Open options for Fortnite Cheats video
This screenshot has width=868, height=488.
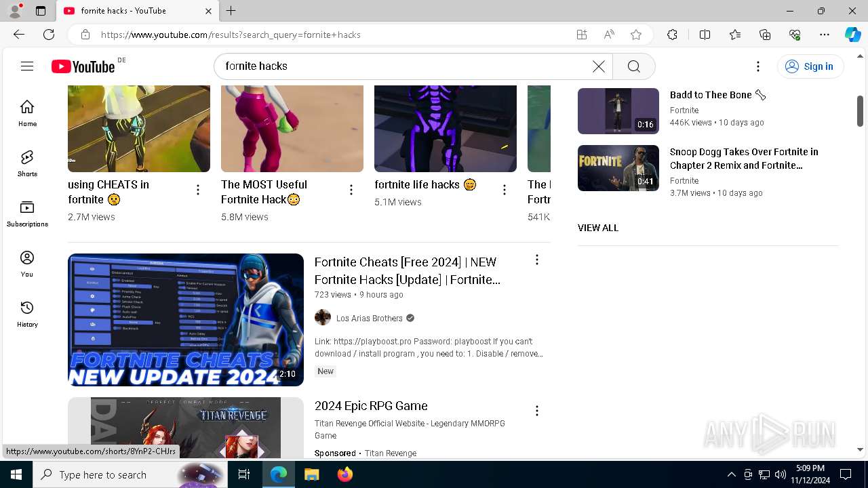point(537,260)
